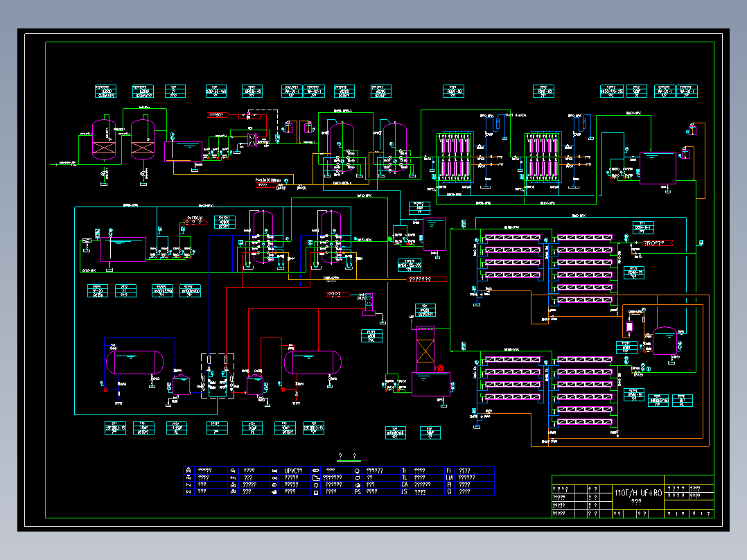Click the "FI" legend abbreviation
747x560 pixels.
click(x=449, y=471)
